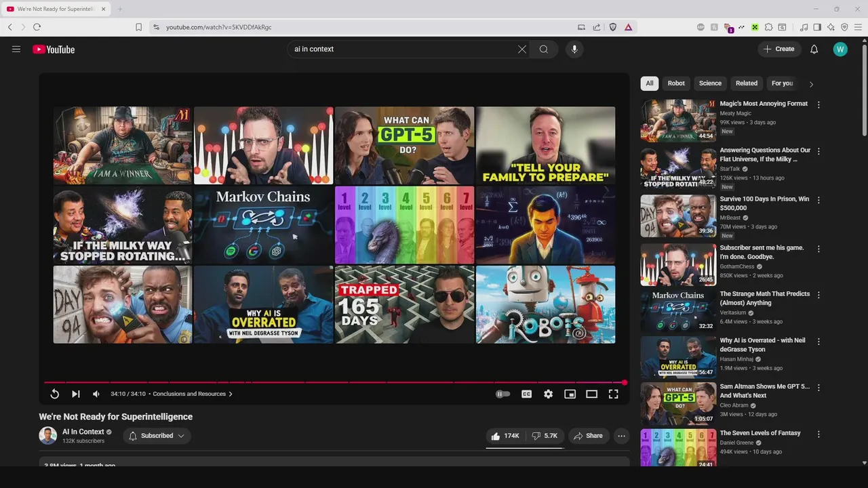Go to YouTube home via logo
868x488 pixels.
(54, 49)
